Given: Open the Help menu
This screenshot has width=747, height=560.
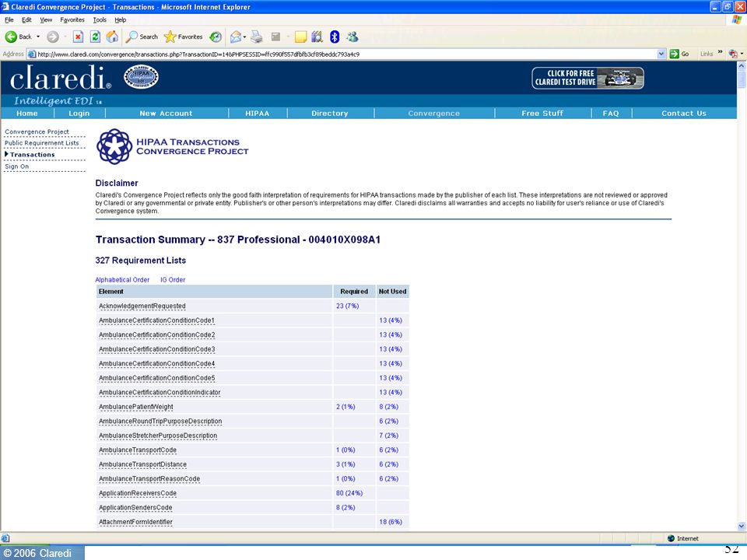Looking at the screenshot, I should coord(121,20).
